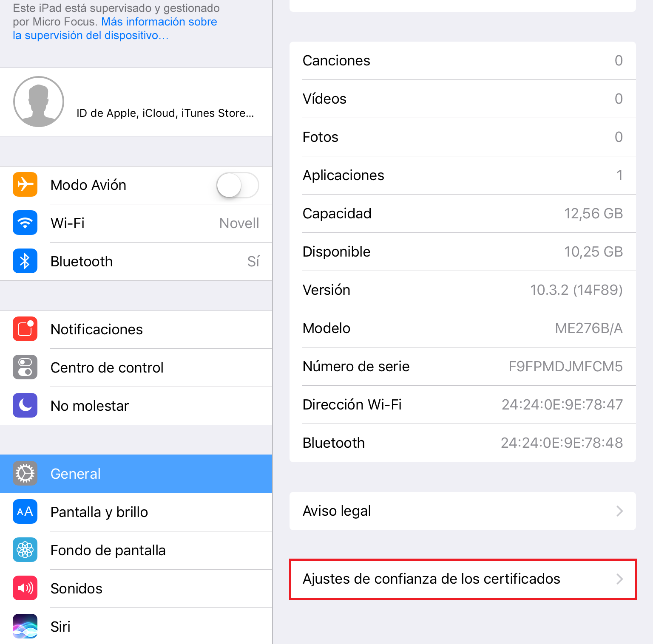Tap the Centro de control icon

pyautogui.click(x=25, y=367)
